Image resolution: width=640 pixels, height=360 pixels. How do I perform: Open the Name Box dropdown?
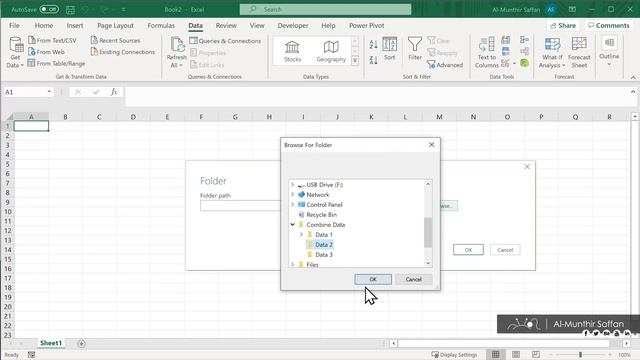(49, 92)
